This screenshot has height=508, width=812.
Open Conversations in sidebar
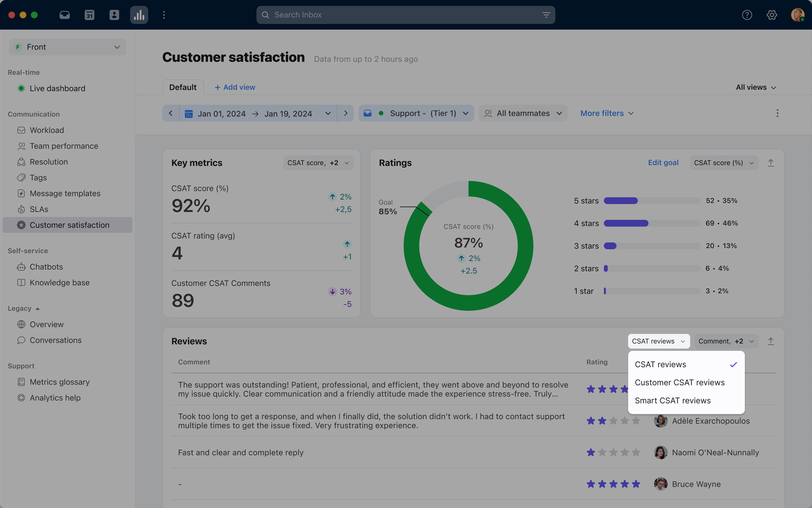click(x=67, y=340)
